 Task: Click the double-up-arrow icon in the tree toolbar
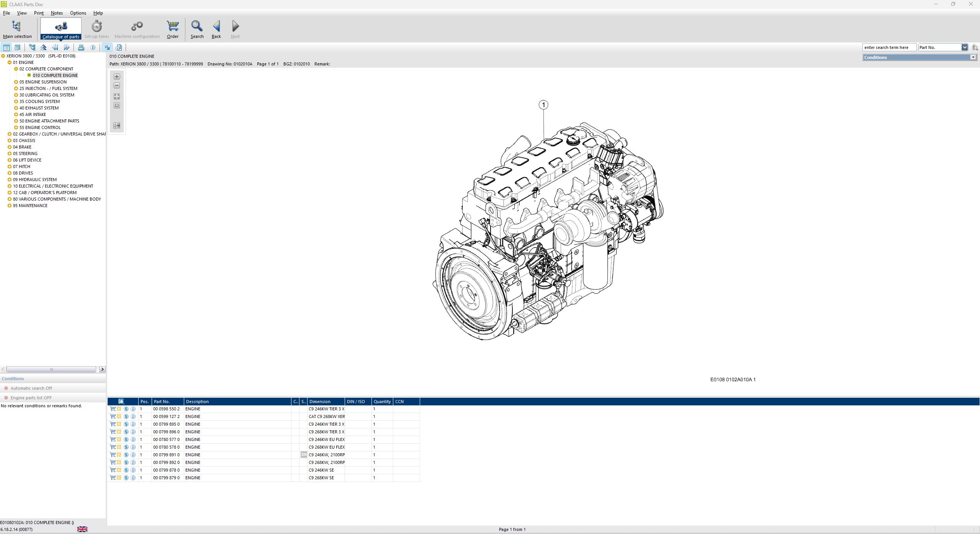coord(44,47)
